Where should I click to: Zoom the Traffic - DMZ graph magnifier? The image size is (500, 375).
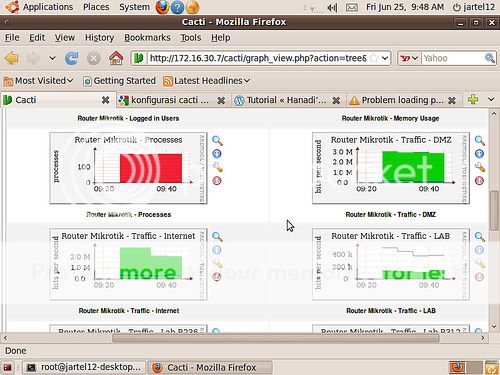[x=480, y=141]
